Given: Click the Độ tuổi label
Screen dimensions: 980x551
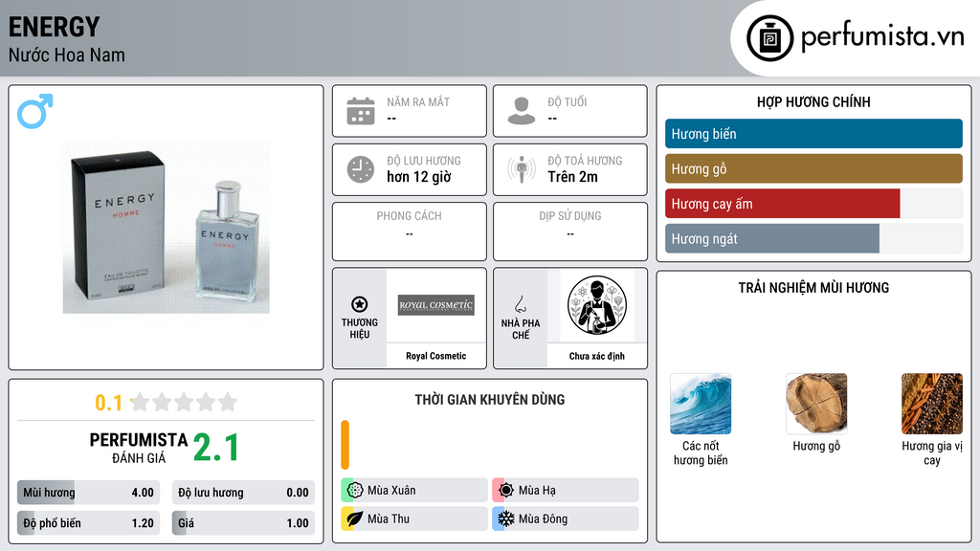Looking at the screenshot, I should (x=568, y=101).
